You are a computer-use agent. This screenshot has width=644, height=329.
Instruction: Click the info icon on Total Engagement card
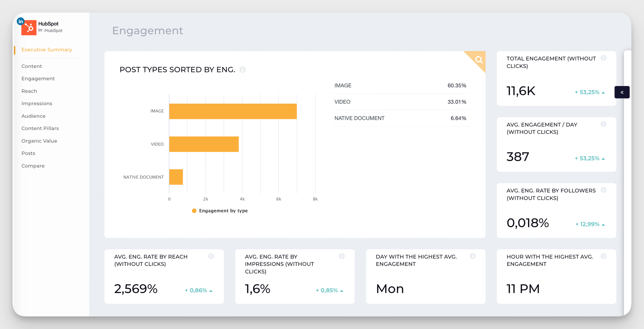coord(604,58)
